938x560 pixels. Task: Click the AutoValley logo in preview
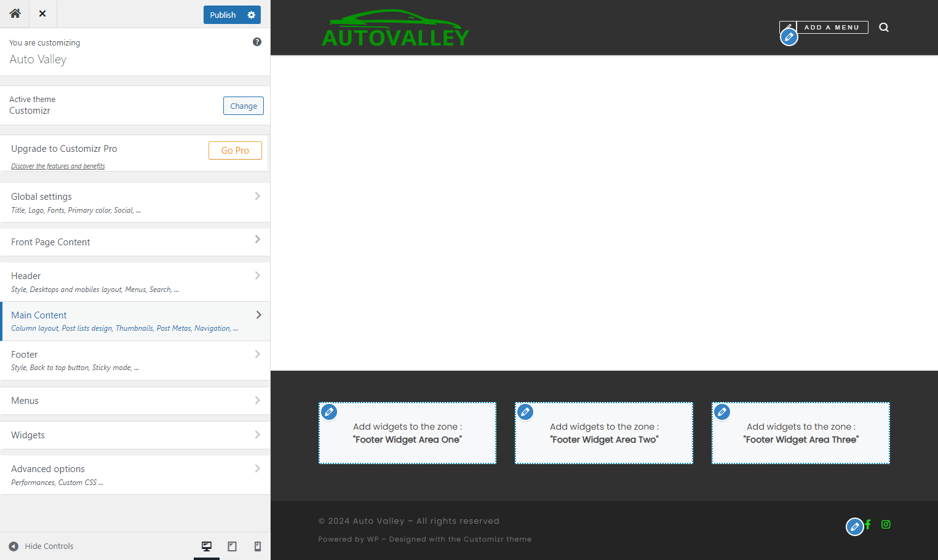(395, 28)
